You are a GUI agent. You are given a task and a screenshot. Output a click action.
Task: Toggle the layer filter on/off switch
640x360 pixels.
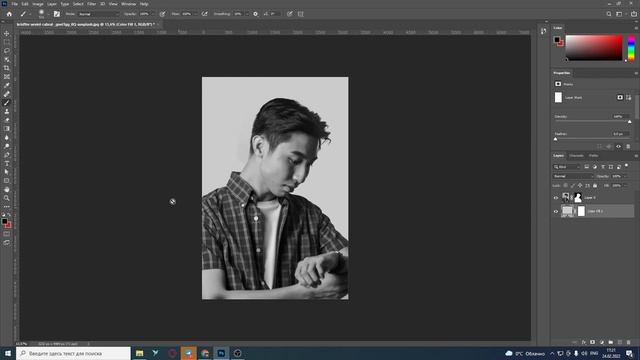[x=627, y=166]
